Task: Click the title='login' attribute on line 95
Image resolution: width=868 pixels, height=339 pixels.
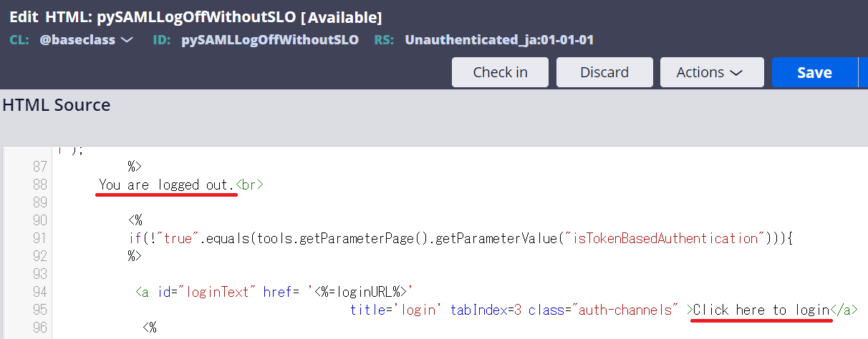Action: (396, 310)
